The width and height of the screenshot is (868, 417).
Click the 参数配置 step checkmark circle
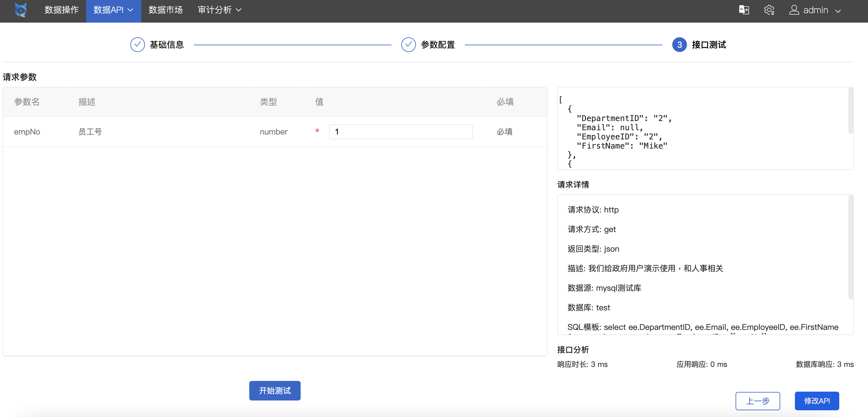(408, 45)
